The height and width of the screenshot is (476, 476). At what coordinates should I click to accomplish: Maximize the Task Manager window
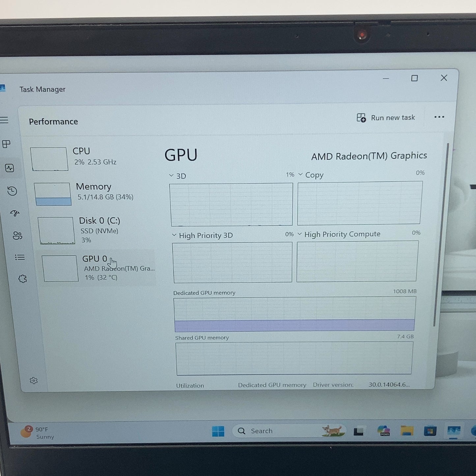pyautogui.click(x=414, y=78)
